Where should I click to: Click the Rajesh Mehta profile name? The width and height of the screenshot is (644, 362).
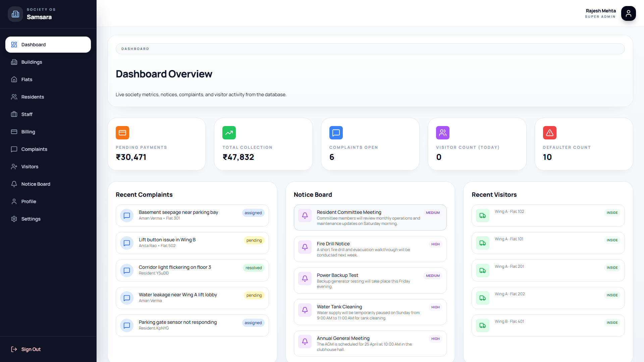tap(600, 11)
